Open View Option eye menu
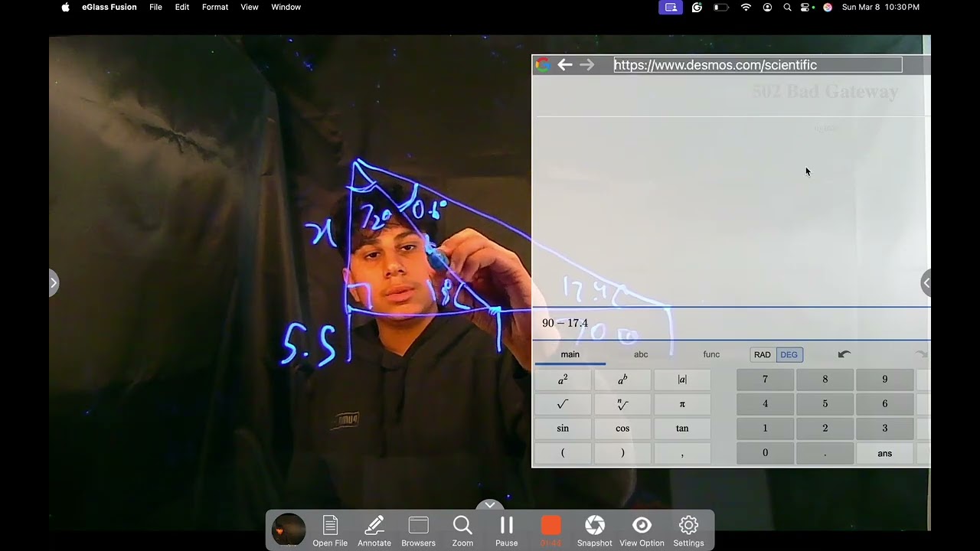This screenshot has width=980, height=551. point(642,530)
